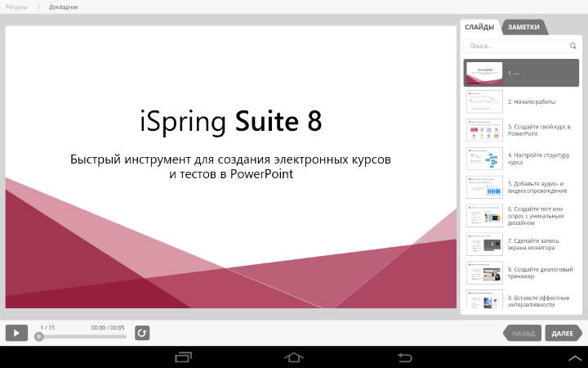Image resolution: width=588 pixels, height=368 pixels.
Task: Click the playback progress slider handle
Action: 38,337
